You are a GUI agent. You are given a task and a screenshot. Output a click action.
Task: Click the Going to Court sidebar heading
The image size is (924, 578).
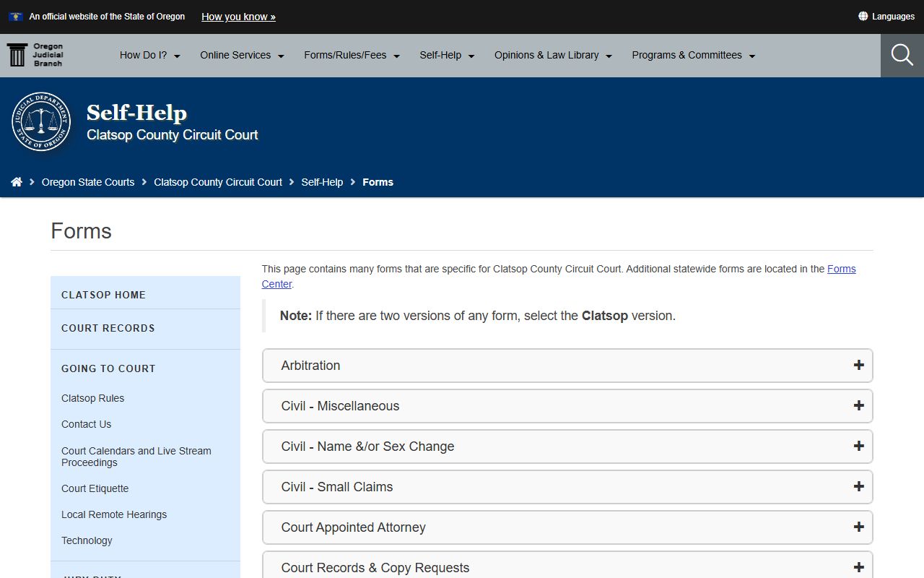tap(108, 368)
